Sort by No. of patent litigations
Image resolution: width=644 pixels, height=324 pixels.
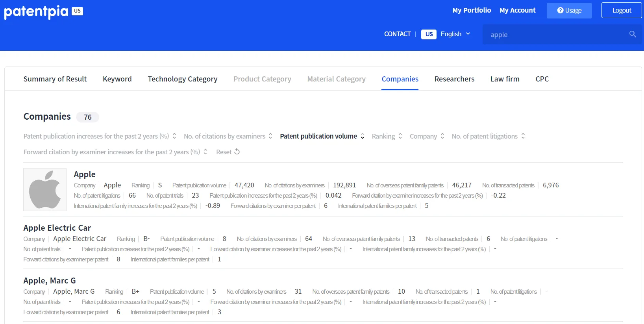tap(489, 136)
